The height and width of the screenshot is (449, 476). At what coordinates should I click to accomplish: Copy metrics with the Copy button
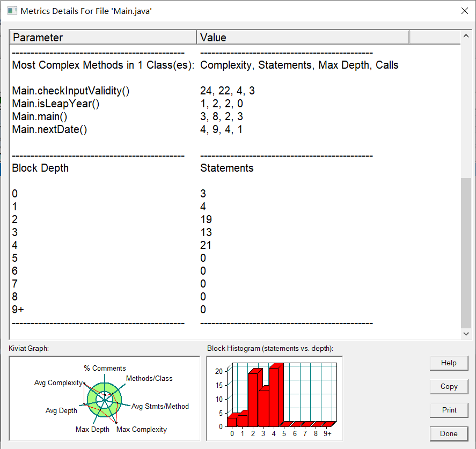[x=449, y=386]
